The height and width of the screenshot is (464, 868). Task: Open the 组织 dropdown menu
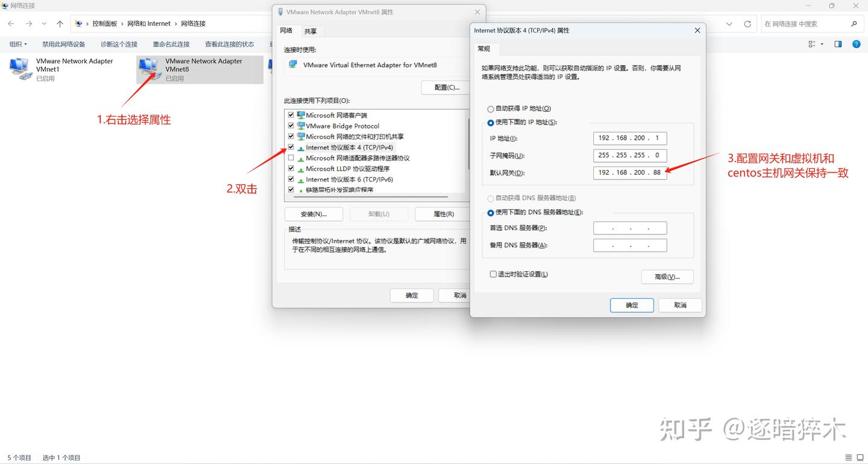(x=17, y=43)
